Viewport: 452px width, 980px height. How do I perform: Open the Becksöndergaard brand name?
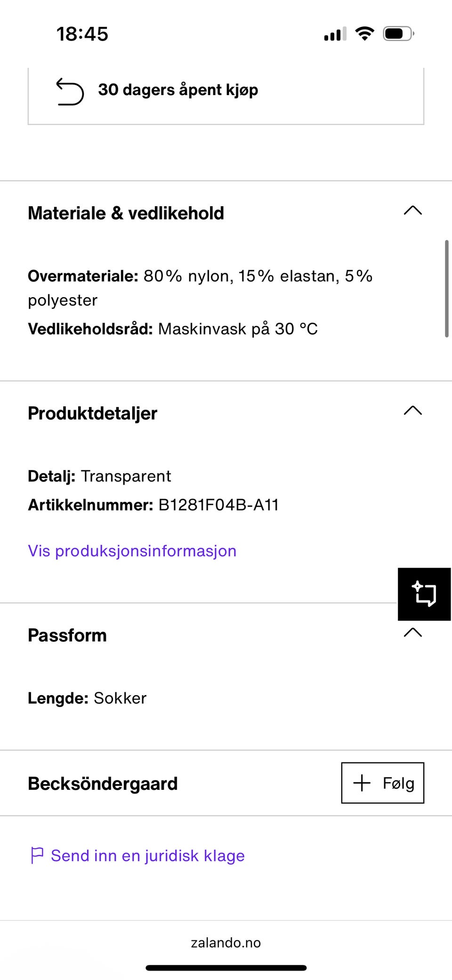[x=103, y=783]
